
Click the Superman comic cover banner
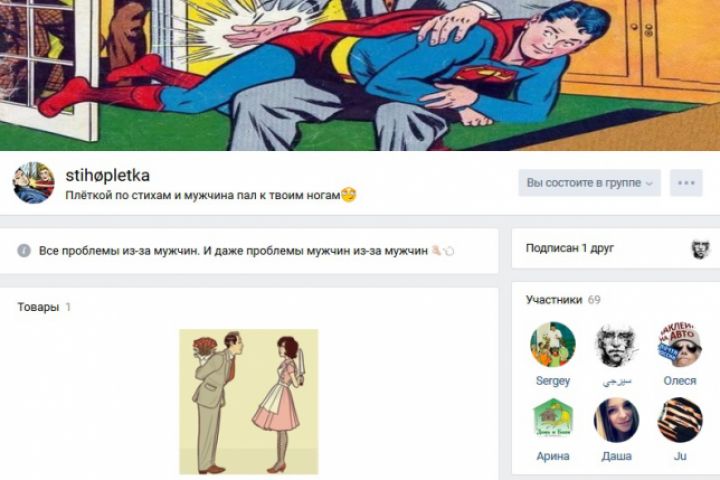(360, 75)
